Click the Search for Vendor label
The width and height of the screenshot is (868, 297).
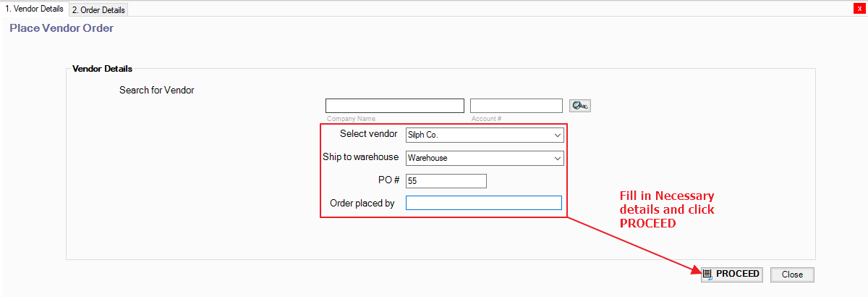pyautogui.click(x=156, y=91)
